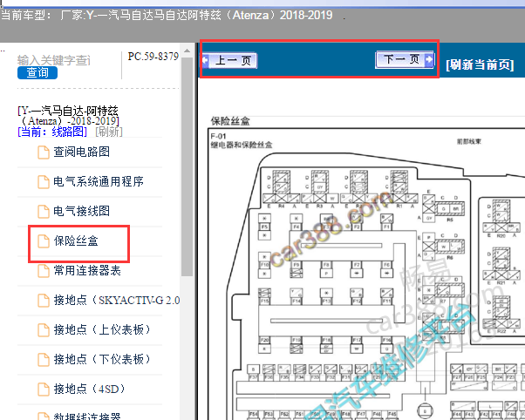
Task: Open 常用连接器表 tree item
Action: click(x=87, y=270)
